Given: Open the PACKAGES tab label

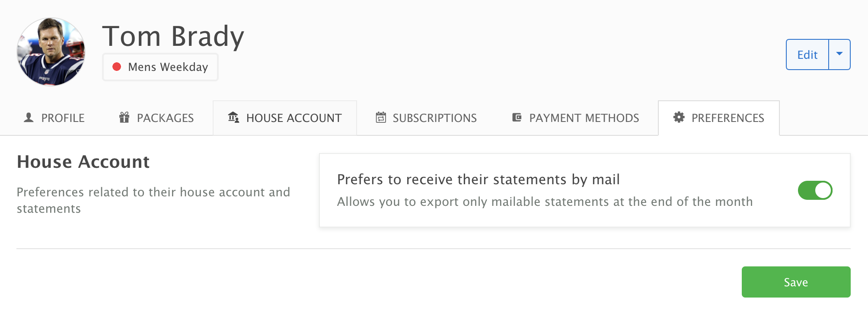Looking at the screenshot, I should (x=165, y=118).
